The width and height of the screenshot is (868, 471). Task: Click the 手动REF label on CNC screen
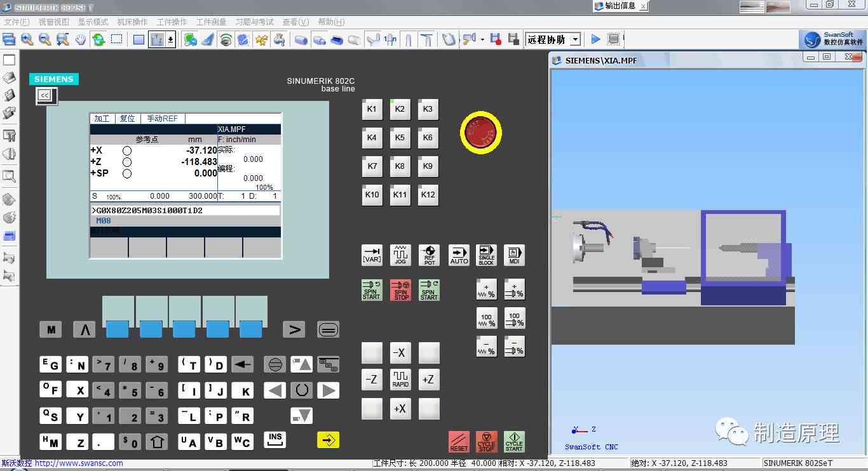click(163, 119)
